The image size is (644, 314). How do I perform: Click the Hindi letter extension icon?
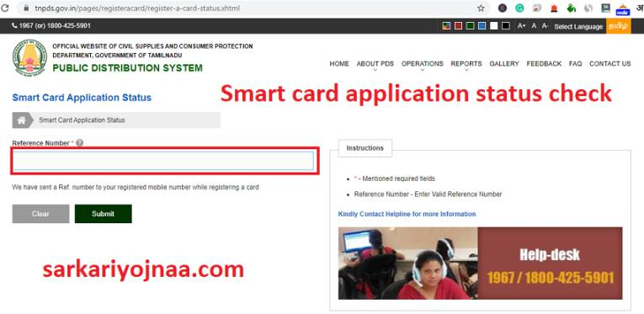click(x=640, y=8)
